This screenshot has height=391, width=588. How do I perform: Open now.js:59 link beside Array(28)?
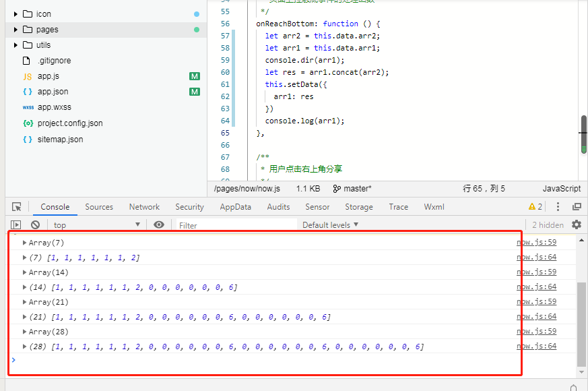point(536,331)
